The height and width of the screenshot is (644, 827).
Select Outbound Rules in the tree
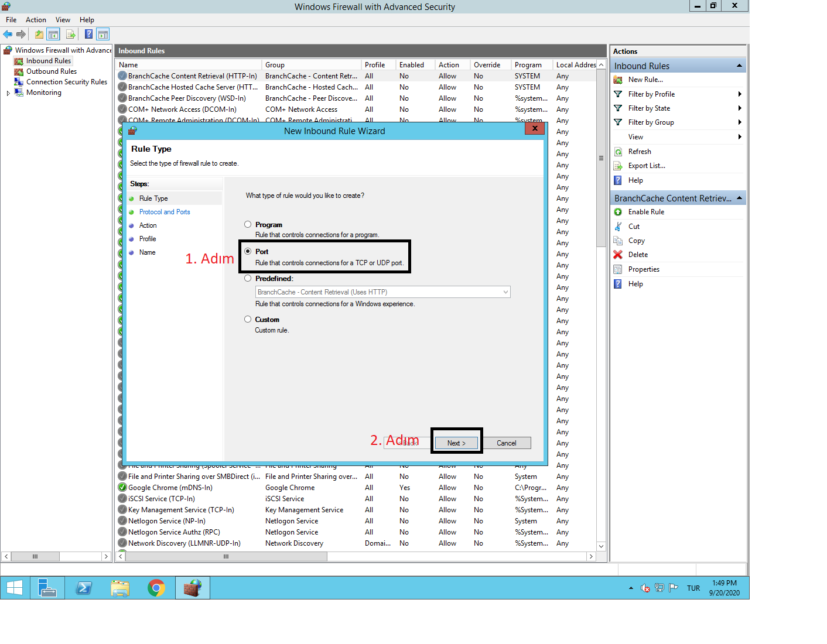pos(52,71)
